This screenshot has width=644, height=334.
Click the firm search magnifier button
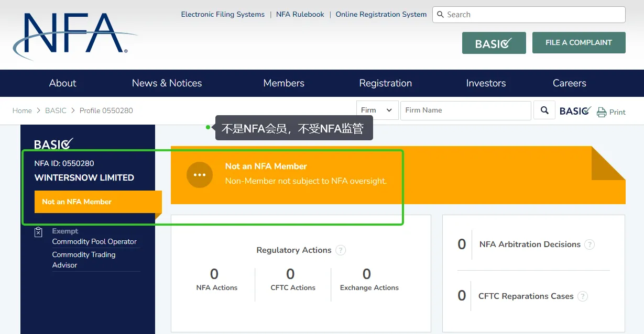pos(544,110)
